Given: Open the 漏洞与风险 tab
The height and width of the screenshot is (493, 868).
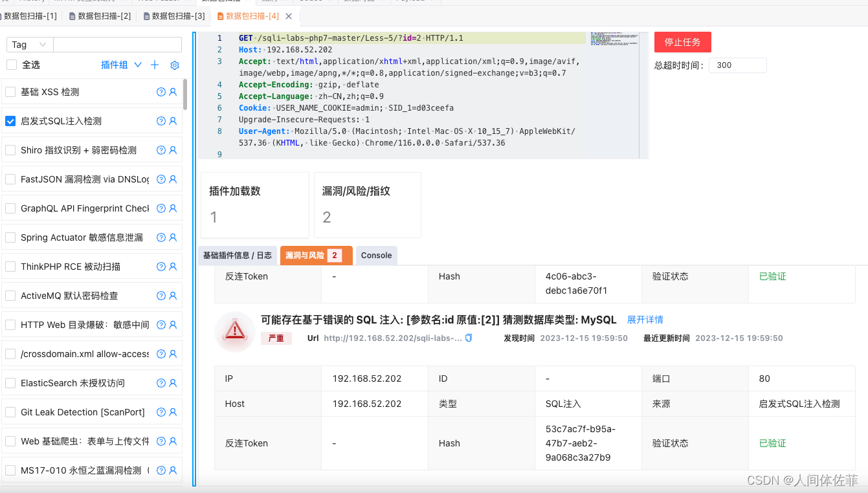Looking at the screenshot, I should (316, 256).
